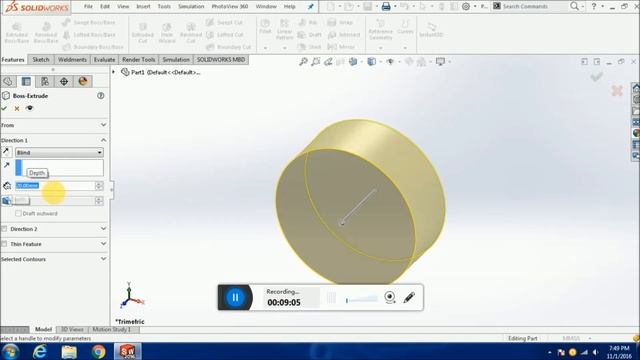Open the SOLIDWORKS Resources home task pane icon

(636, 88)
